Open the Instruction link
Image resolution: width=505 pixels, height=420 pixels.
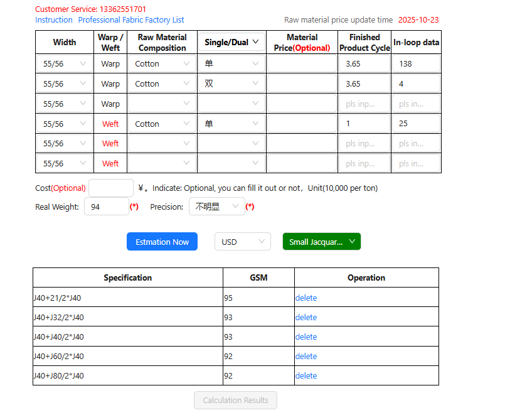point(54,20)
